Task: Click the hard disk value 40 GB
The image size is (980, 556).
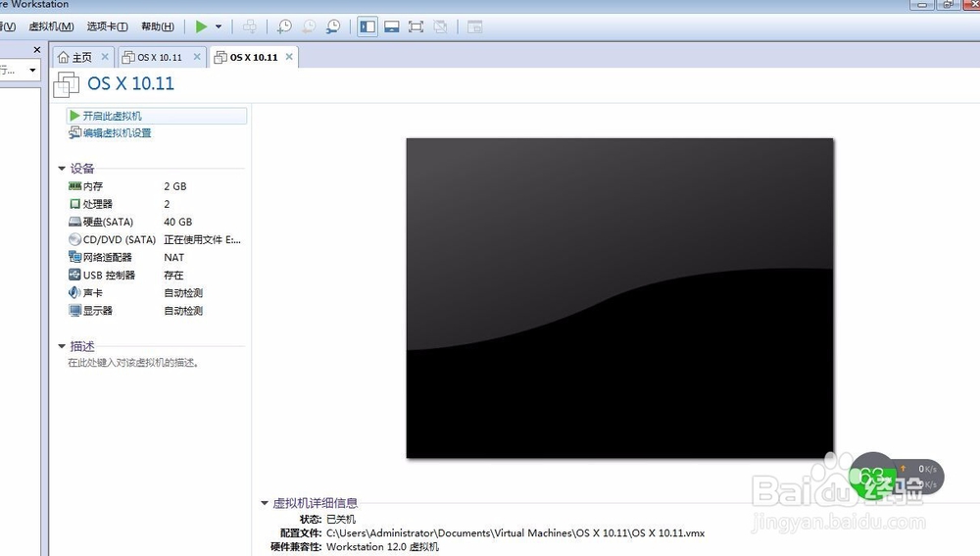Action: 177,222
